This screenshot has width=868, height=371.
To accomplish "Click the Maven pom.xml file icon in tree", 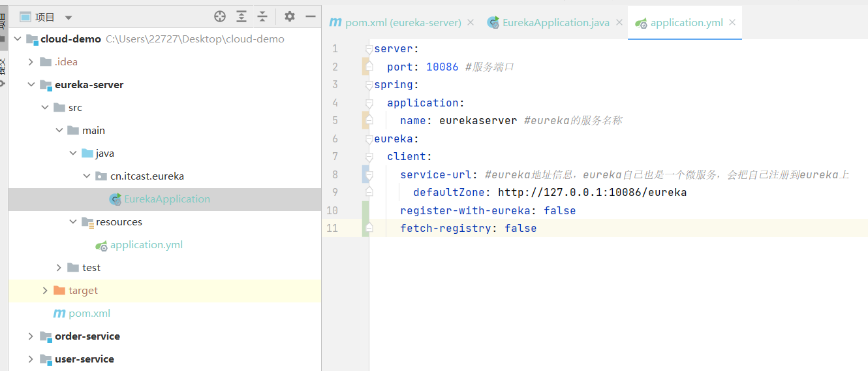I will click(59, 314).
